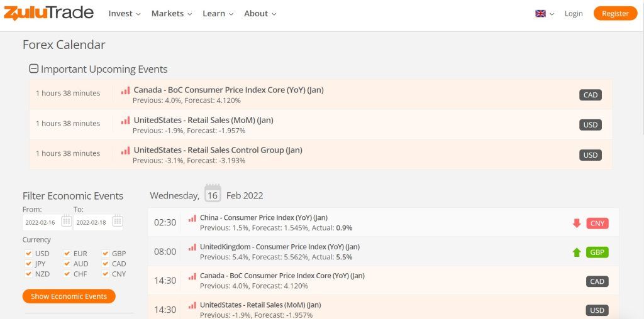Click the CAD badge in upcoming events

[x=591, y=95]
